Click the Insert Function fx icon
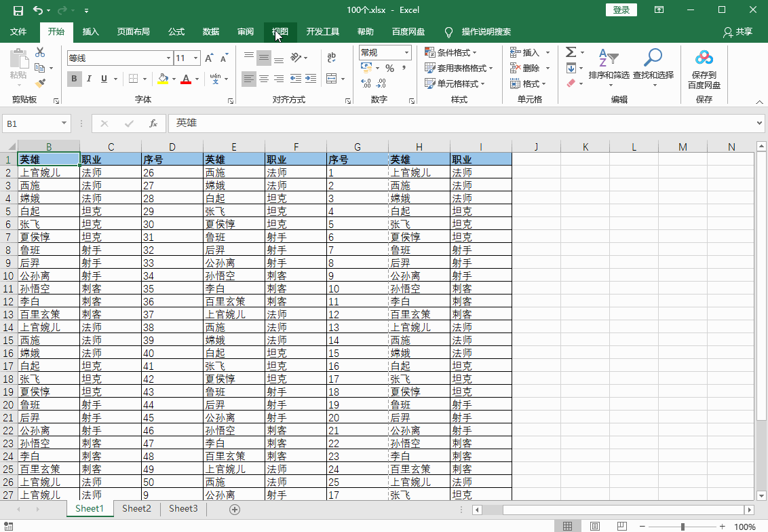The width and height of the screenshot is (768, 532). 153,123
